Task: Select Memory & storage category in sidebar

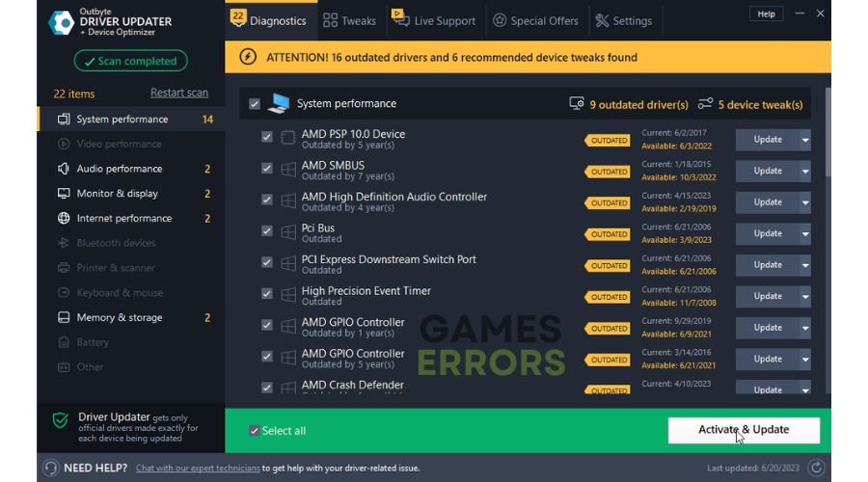Action: [x=131, y=317]
